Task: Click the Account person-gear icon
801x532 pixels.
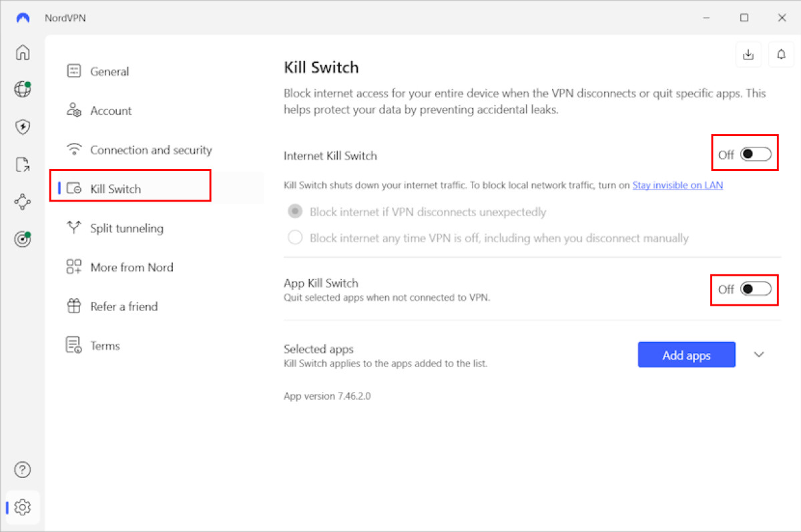Action: [x=74, y=110]
